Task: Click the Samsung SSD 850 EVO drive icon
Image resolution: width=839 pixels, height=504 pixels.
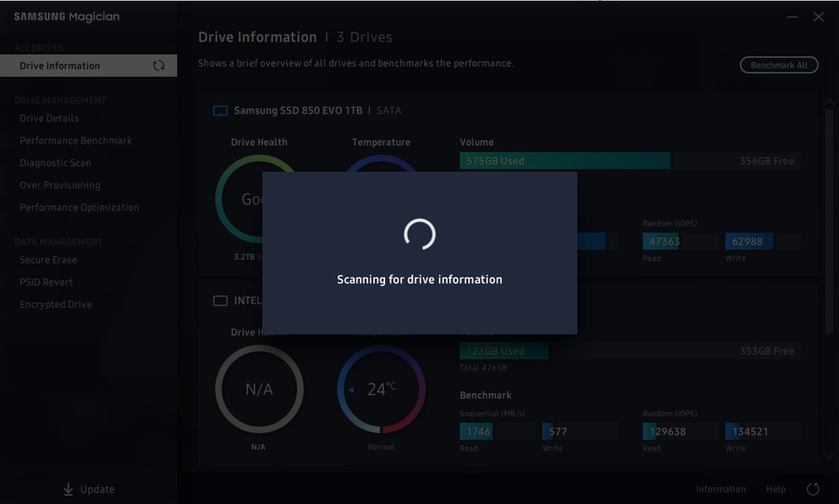Action: pos(220,111)
